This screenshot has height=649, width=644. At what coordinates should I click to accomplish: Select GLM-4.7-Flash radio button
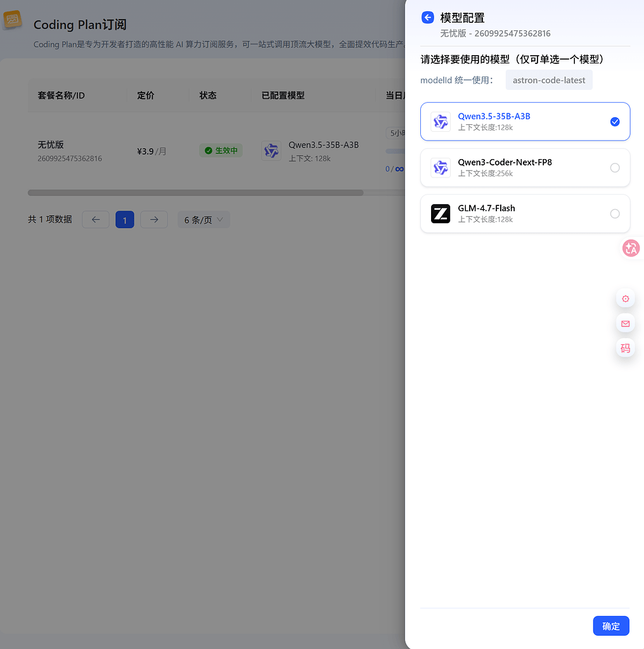(x=615, y=214)
